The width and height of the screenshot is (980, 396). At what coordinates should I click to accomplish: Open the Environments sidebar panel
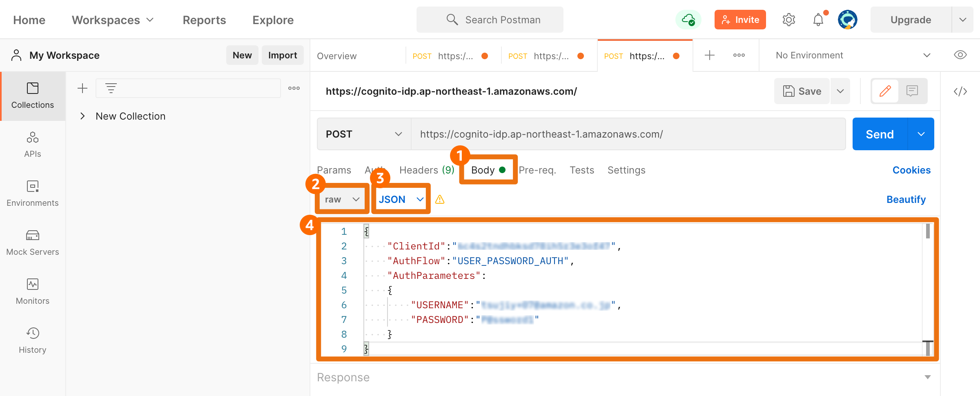click(33, 194)
